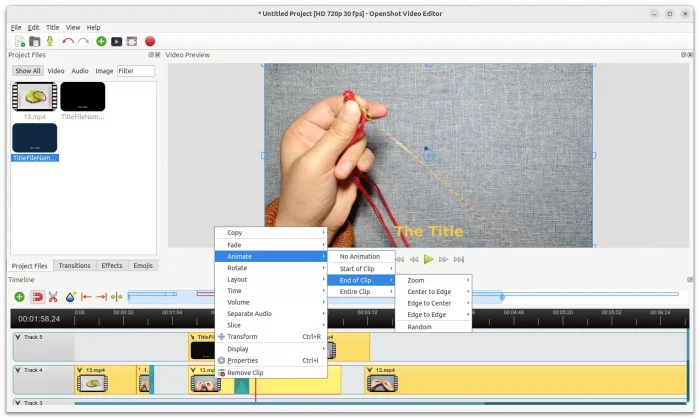Click the Import Files green plus icon
The height and width of the screenshot is (420, 700).
pyautogui.click(x=101, y=41)
